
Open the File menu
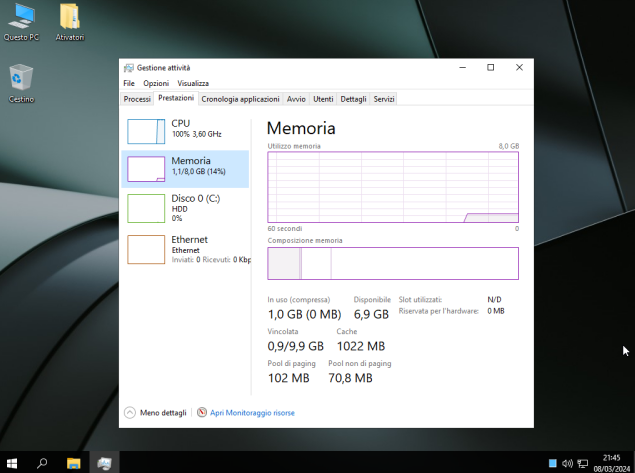pos(129,83)
